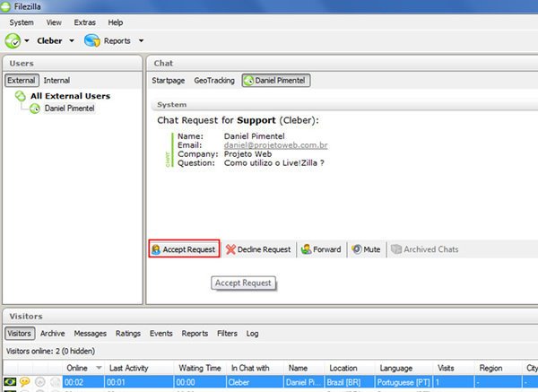Sort visitors by Waiting Time column
The image size is (538, 392).
(200, 368)
